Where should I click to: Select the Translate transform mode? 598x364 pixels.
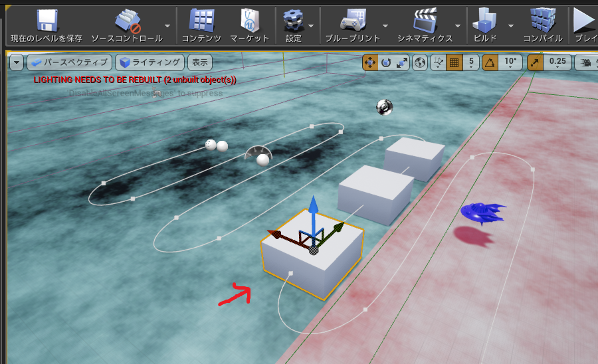[370, 62]
